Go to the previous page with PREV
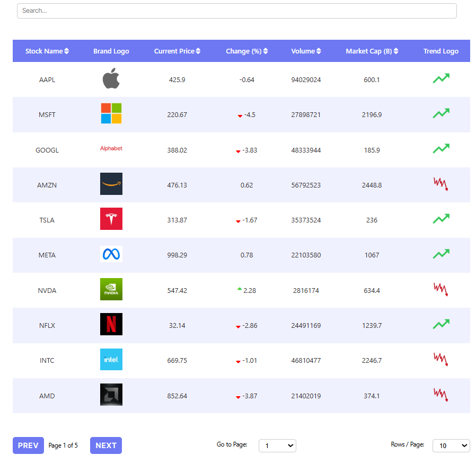The width and height of the screenshot is (476, 464). [28, 445]
